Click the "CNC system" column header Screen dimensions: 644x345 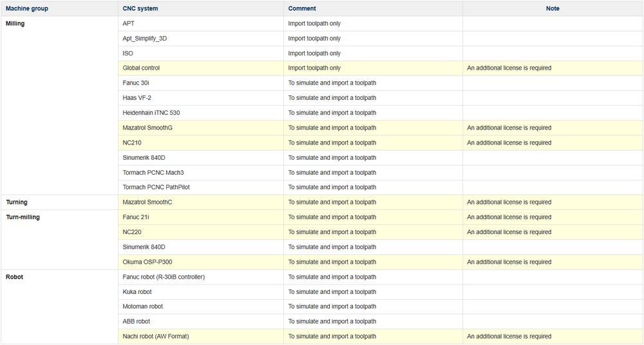tap(140, 8)
